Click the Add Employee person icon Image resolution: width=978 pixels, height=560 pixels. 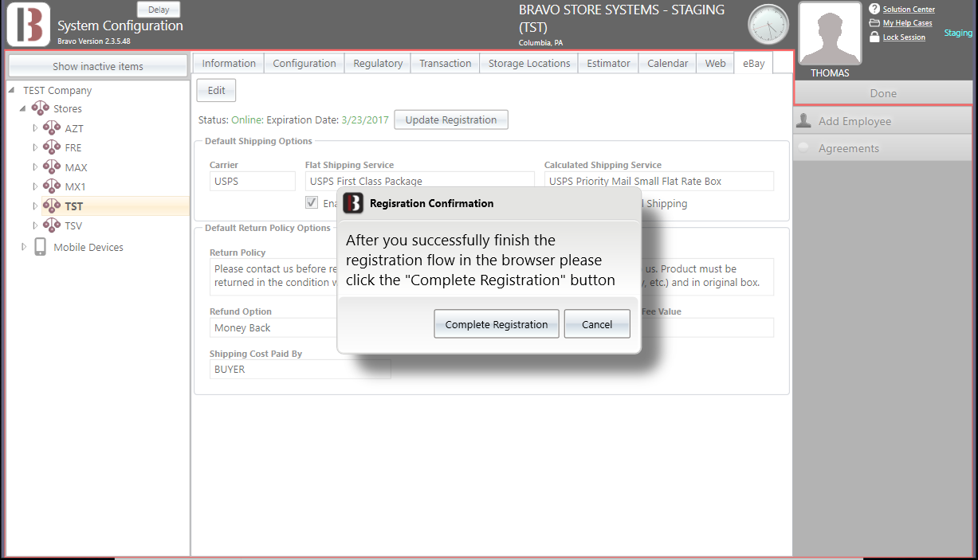804,120
